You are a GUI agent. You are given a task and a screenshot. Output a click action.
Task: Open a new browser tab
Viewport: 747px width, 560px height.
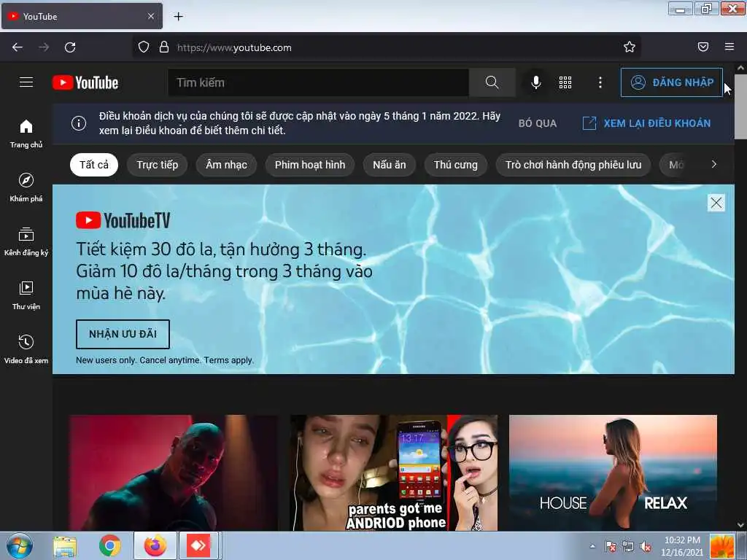(178, 17)
